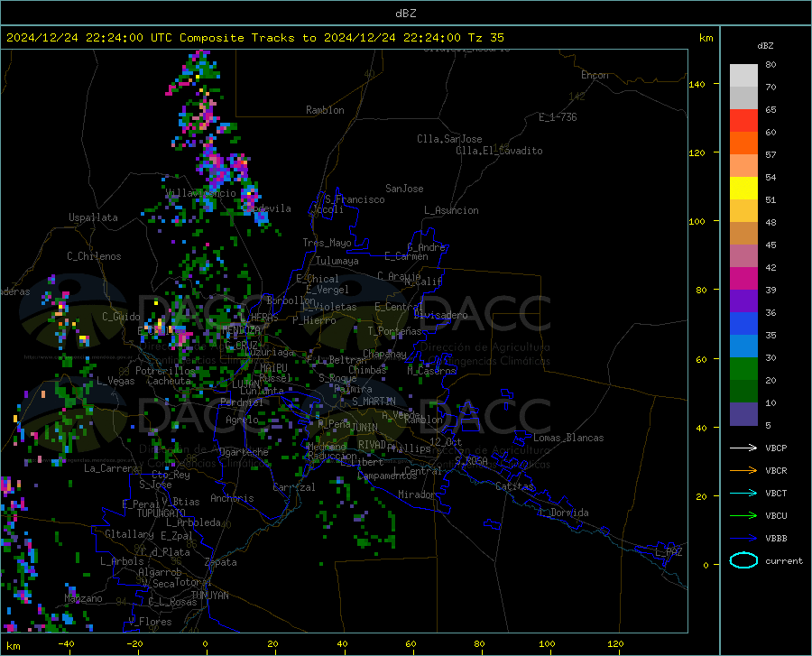
Task: Click the 'Clla.SanJose' map label
Action: coord(449,139)
